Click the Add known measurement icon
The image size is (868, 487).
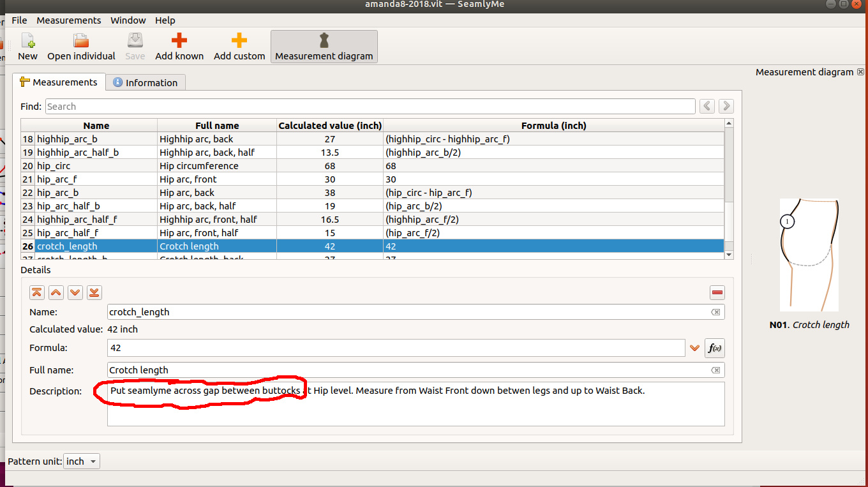(x=179, y=41)
